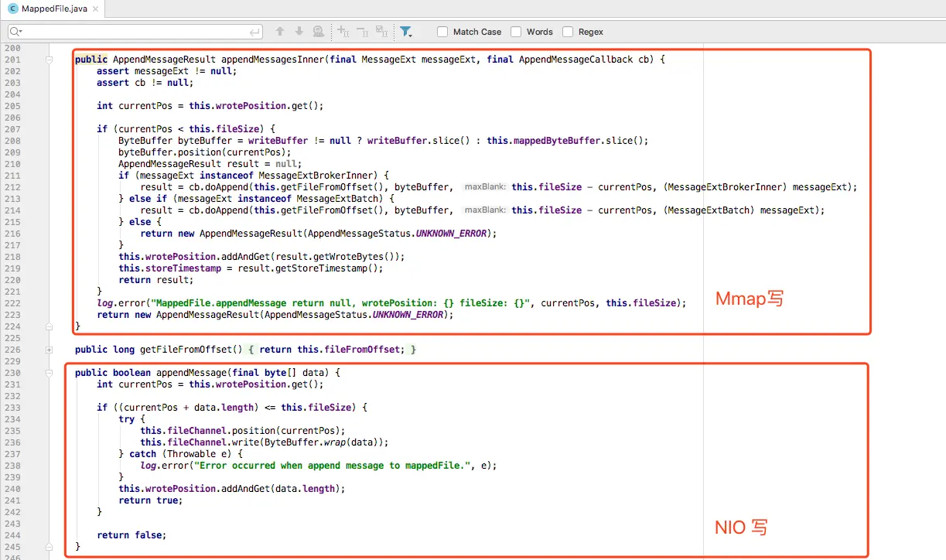
Task: Click 'addAndGet(data.length);' on line 240
Action: coord(283,489)
